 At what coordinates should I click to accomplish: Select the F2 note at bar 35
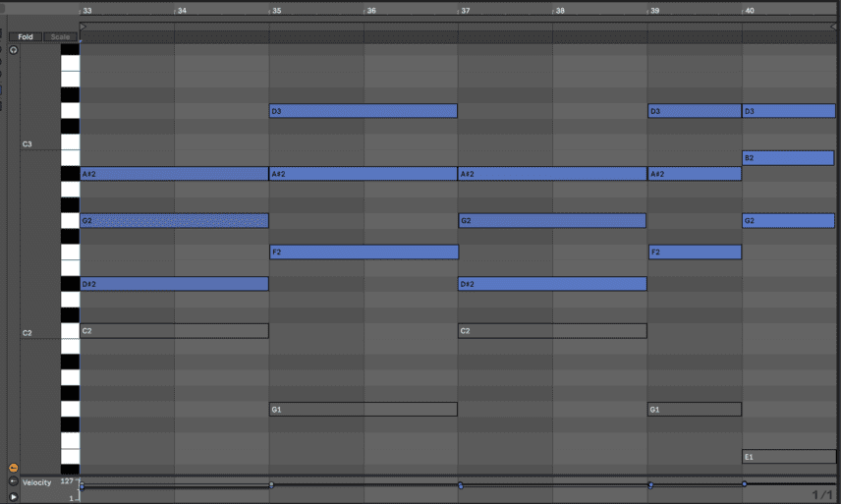pyautogui.click(x=364, y=252)
